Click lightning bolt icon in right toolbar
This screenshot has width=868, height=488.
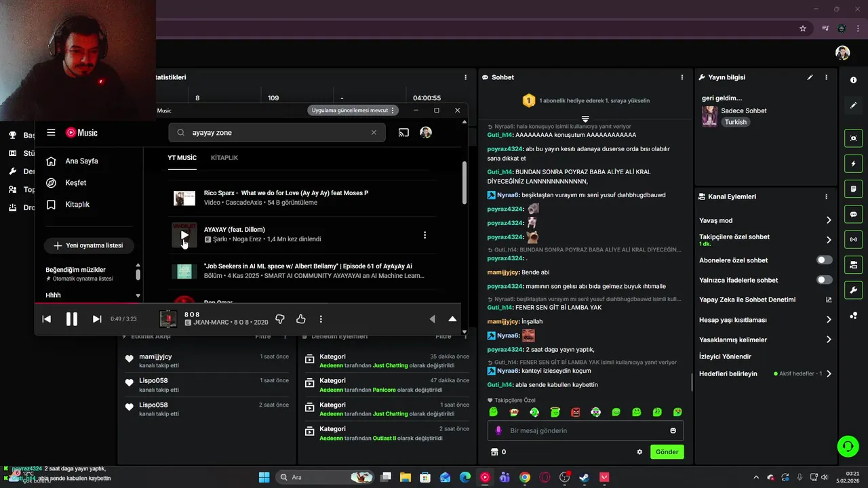853,163
